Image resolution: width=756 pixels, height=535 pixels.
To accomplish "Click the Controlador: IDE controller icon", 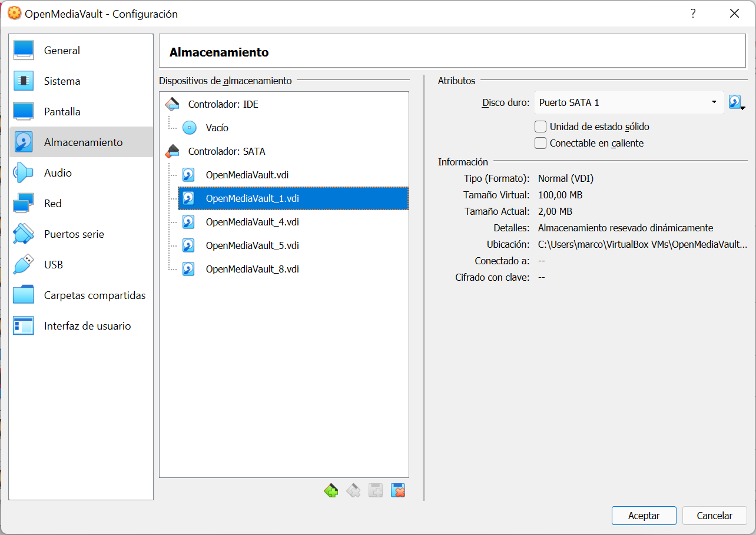I will coord(172,104).
